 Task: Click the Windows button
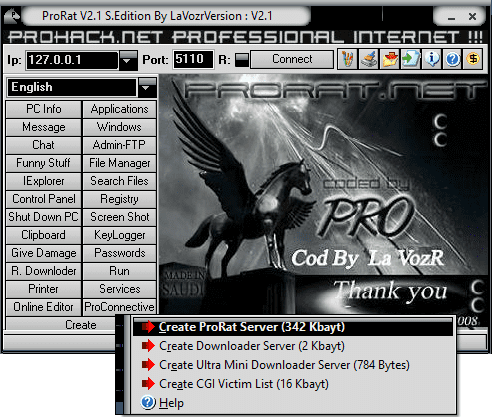pyautogui.click(x=119, y=127)
